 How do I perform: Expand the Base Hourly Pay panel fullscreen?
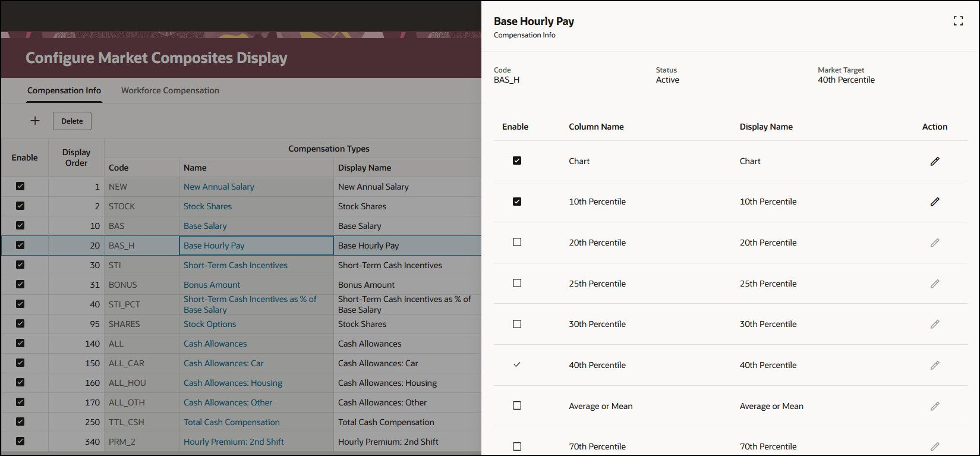(x=958, y=21)
